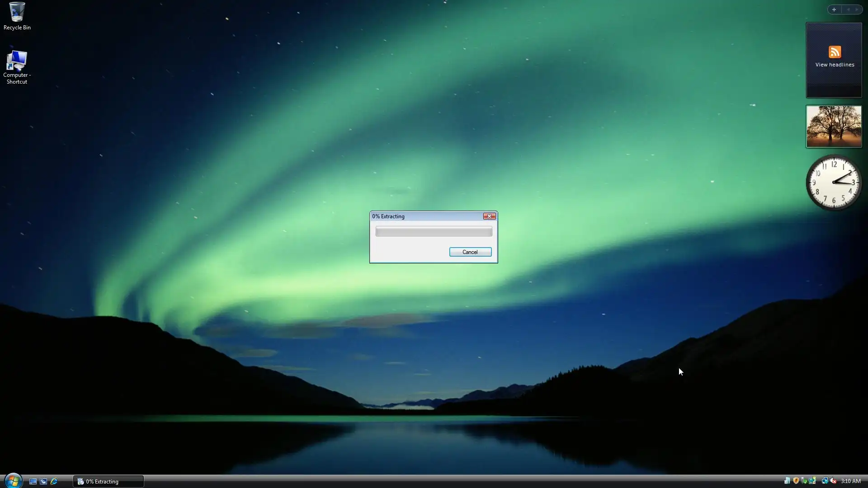
Task: Click the leftmost system tray icon
Action: [787, 481]
